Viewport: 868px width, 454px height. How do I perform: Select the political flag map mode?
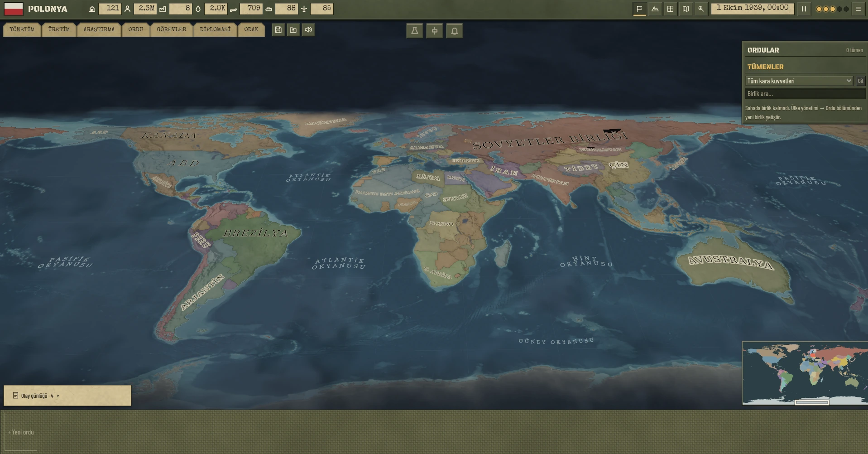(639, 9)
